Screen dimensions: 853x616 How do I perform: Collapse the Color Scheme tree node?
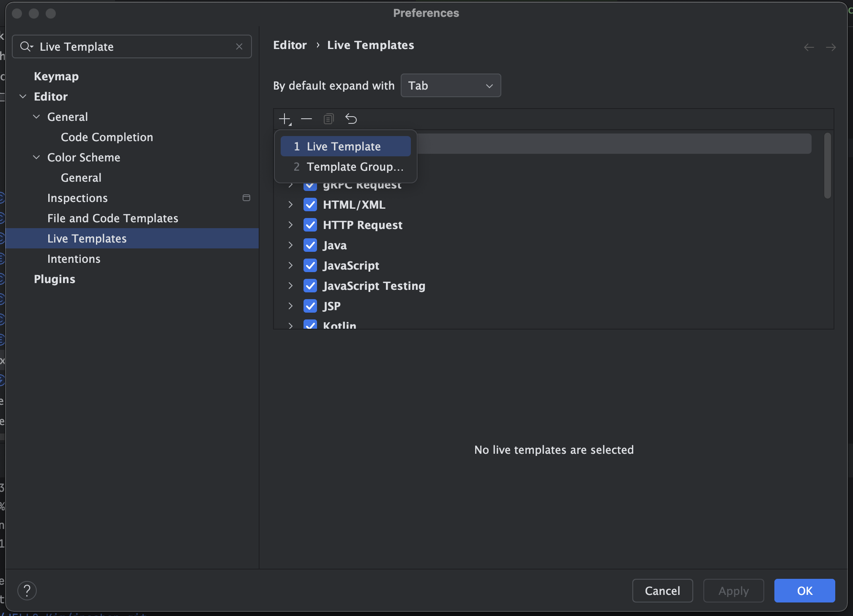pyautogui.click(x=37, y=158)
